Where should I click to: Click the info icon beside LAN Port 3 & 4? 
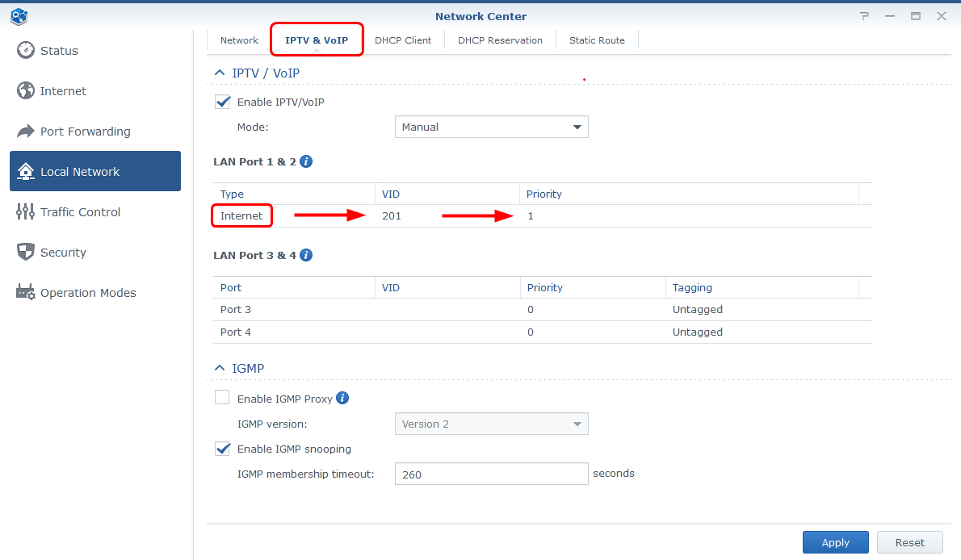pyautogui.click(x=305, y=255)
